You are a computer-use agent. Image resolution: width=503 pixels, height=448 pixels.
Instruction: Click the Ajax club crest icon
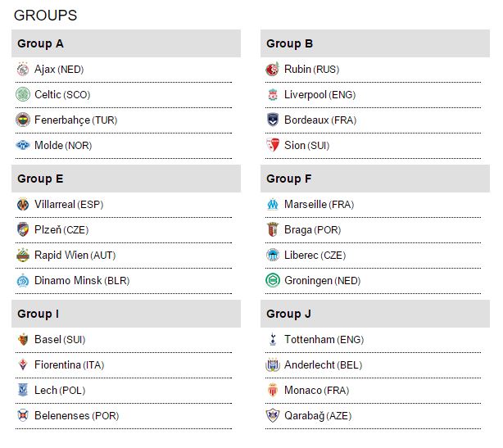point(22,70)
